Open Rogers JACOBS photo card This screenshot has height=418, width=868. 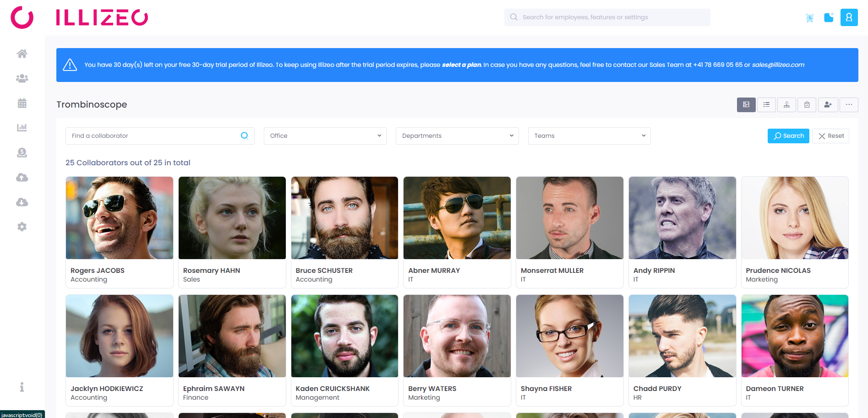click(x=120, y=232)
